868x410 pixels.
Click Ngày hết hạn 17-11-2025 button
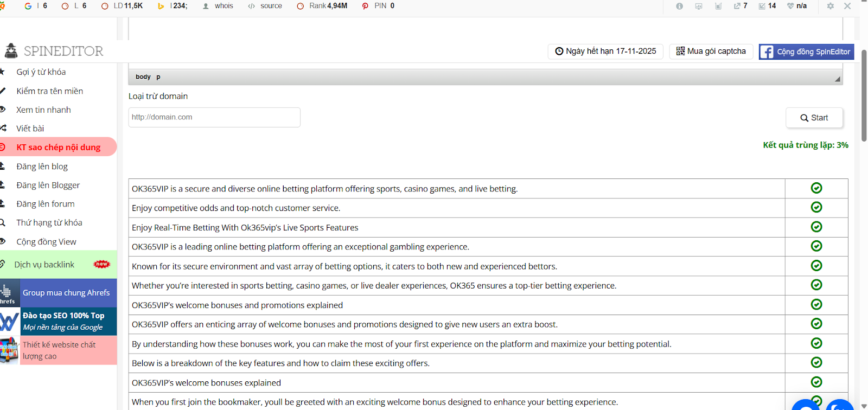tap(605, 51)
